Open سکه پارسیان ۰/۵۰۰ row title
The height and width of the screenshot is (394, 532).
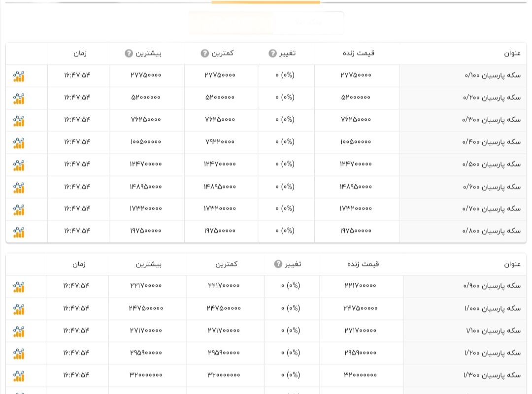[x=491, y=164]
